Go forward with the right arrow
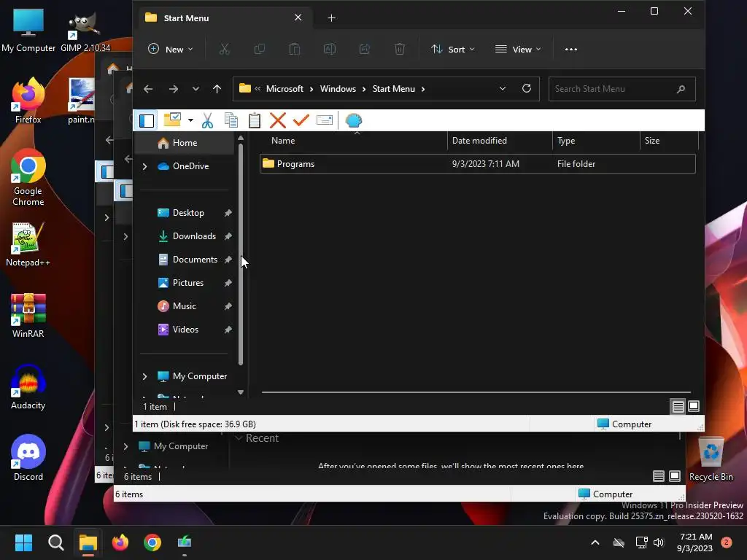 coord(174,89)
